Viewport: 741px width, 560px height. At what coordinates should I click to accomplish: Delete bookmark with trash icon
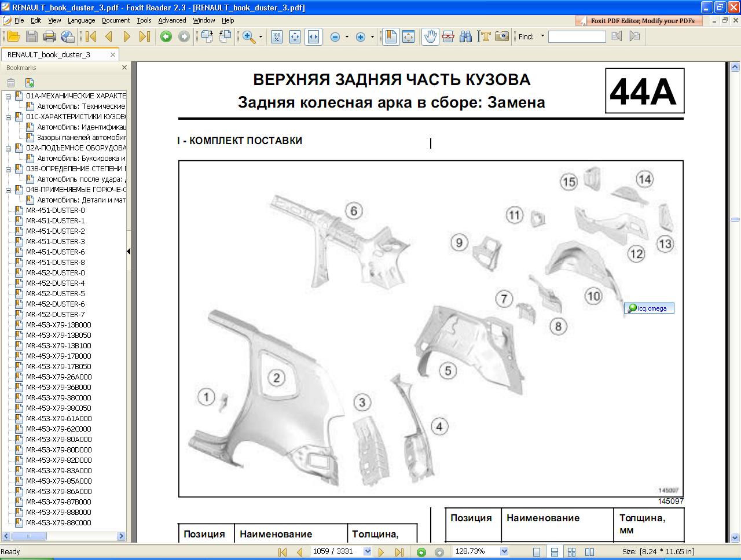[11, 82]
